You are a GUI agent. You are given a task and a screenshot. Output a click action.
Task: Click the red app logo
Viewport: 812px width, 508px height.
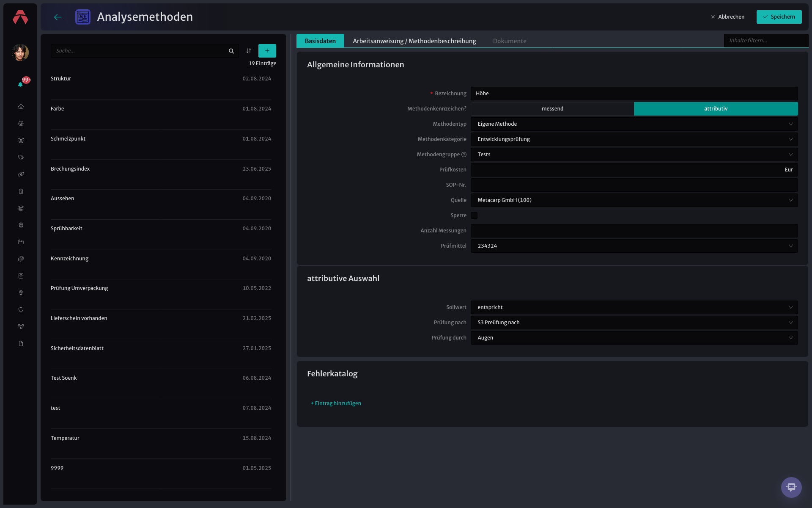[x=20, y=17]
